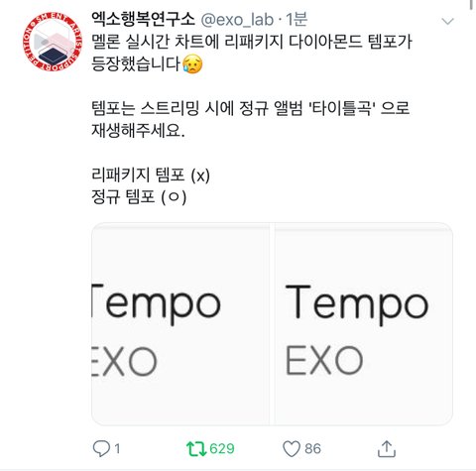Click the 정규 템포 (ㅇ) line

pyautogui.click(x=139, y=196)
